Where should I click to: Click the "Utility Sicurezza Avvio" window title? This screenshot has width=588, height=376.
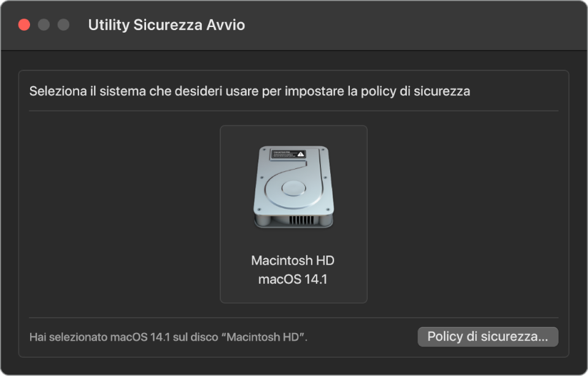(166, 25)
